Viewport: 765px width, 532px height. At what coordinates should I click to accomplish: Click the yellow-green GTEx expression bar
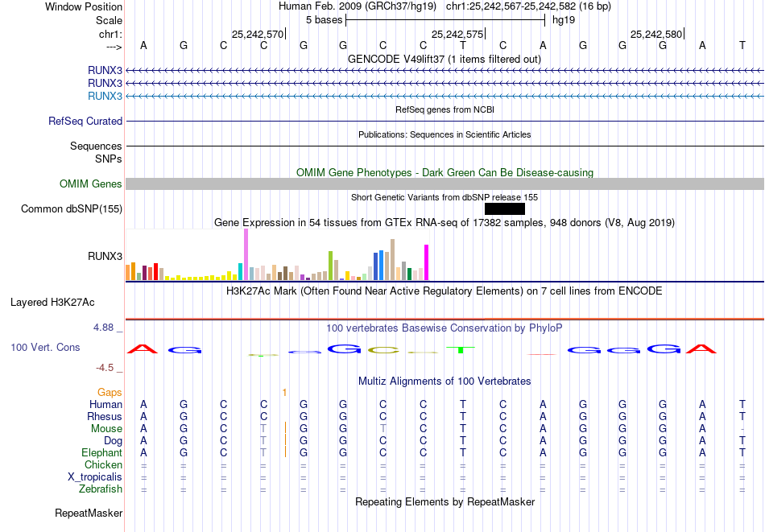coord(331,266)
